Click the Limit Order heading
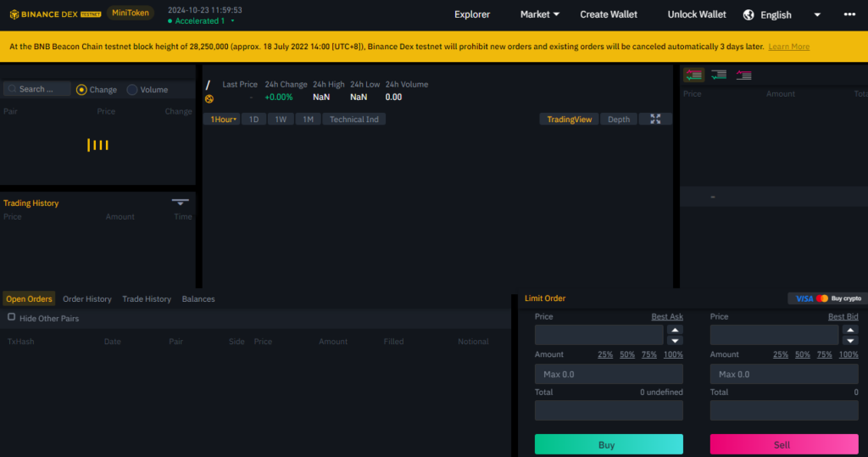The height and width of the screenshot is (457, 868). pos(545,298)
